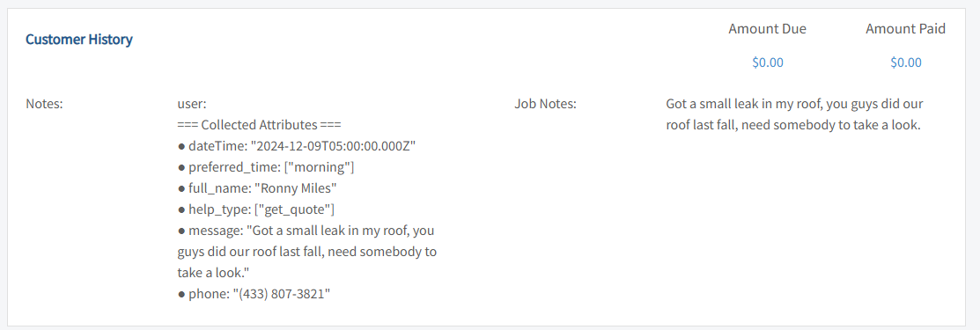Click the Collected Attributes header line
The image size is (980, 330).
[260, 125]
